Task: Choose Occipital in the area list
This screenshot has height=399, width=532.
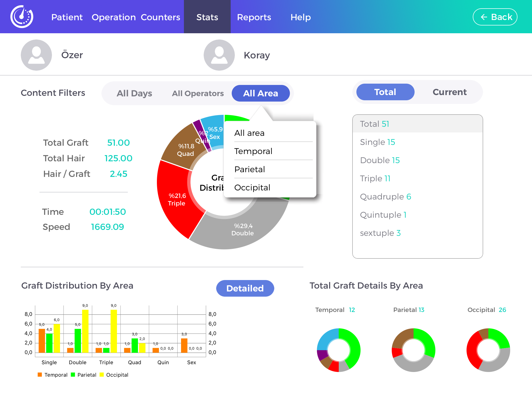Action: (252, 188)
